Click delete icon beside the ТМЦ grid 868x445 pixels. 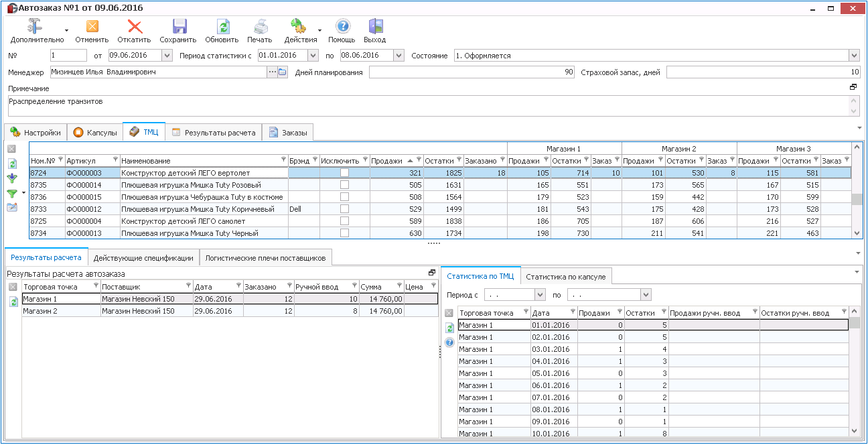pos(11,149)
